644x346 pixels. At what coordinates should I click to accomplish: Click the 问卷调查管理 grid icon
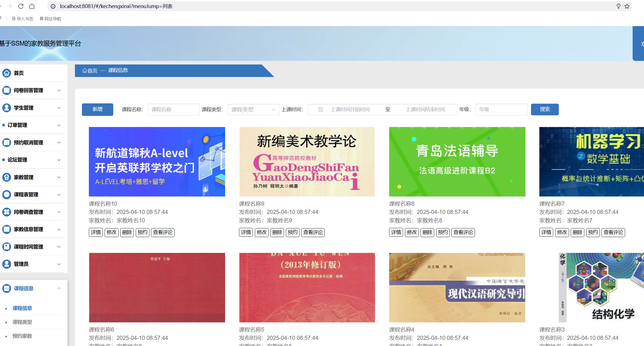[x=7, y=212]
